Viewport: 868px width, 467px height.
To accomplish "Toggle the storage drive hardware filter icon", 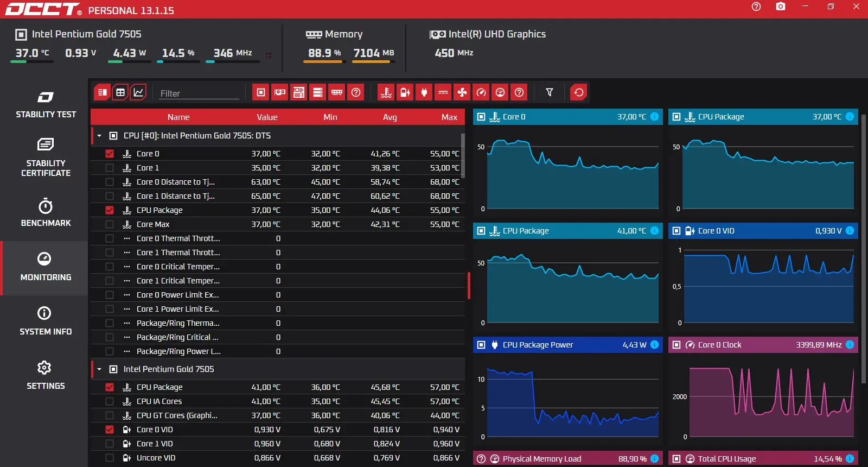I will click(x=318, y=92).
